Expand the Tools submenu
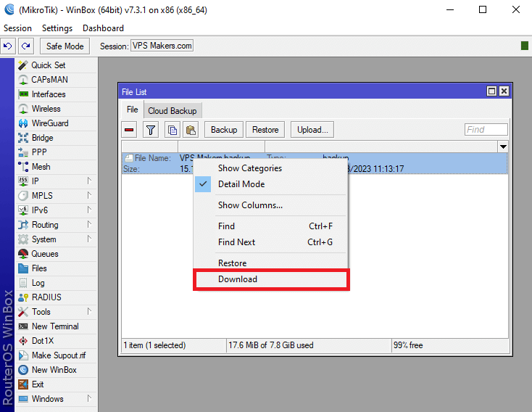The height and width of the screenshot is (412, 532). (89, 311)
